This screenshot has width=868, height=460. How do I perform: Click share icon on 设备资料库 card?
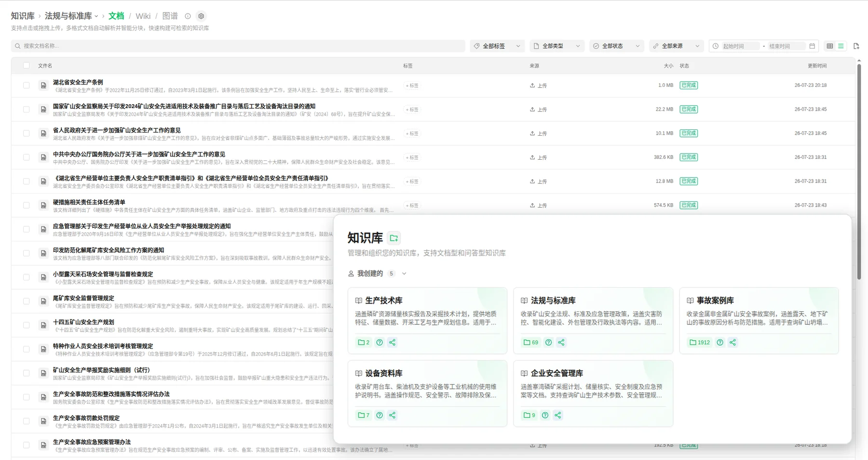[393, 415]
